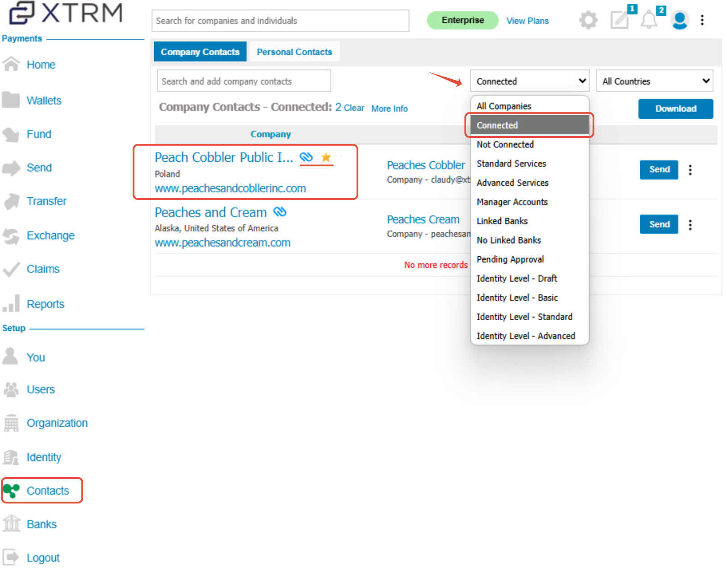
Task: Click Send for Peaches Cream row
Action: click(659, 224)
